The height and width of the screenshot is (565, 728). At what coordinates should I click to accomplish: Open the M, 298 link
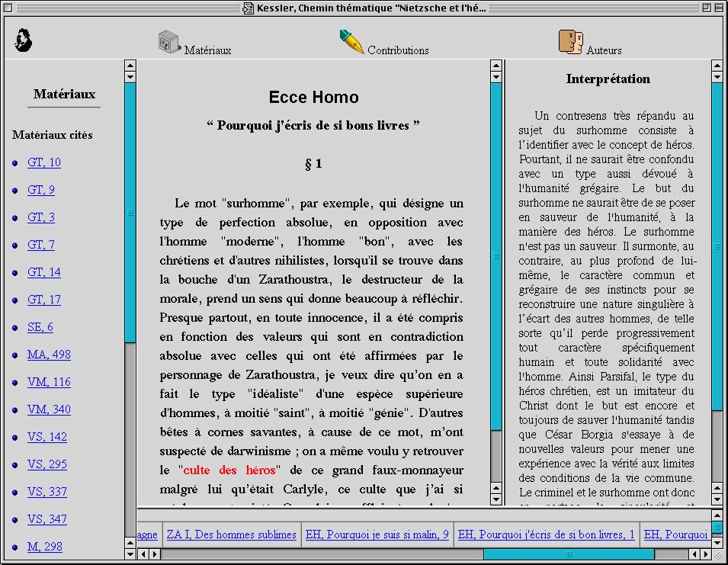click(44, 547)
